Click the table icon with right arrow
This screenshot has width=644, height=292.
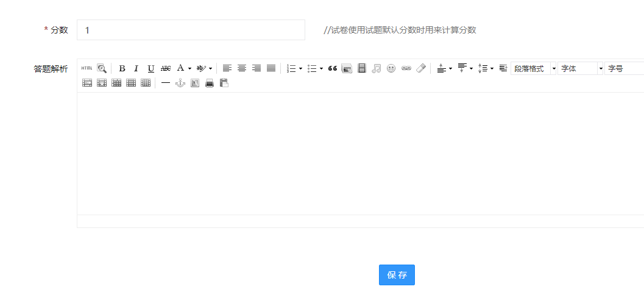coord(87,83)
